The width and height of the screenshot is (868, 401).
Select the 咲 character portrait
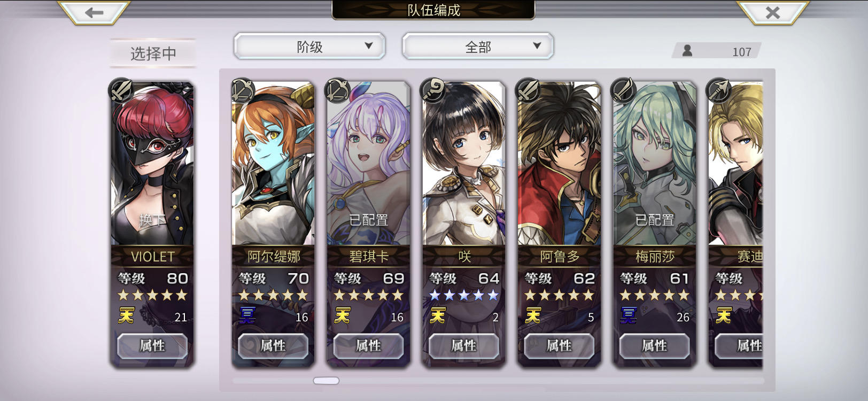[464, 164]
